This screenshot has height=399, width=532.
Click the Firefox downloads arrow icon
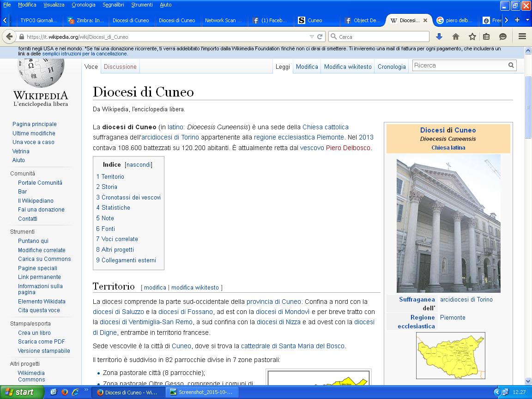439,36
